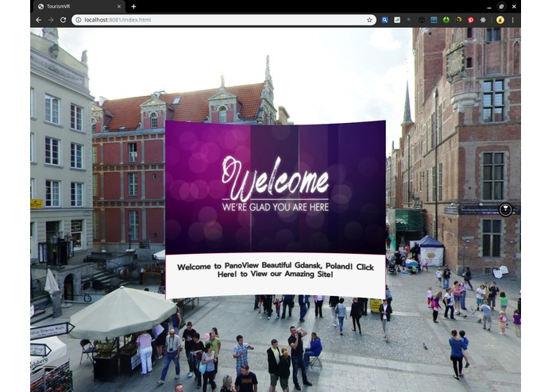Click the browser forward arrow
The width and height of the screenshot is (552, 392).
51,20
